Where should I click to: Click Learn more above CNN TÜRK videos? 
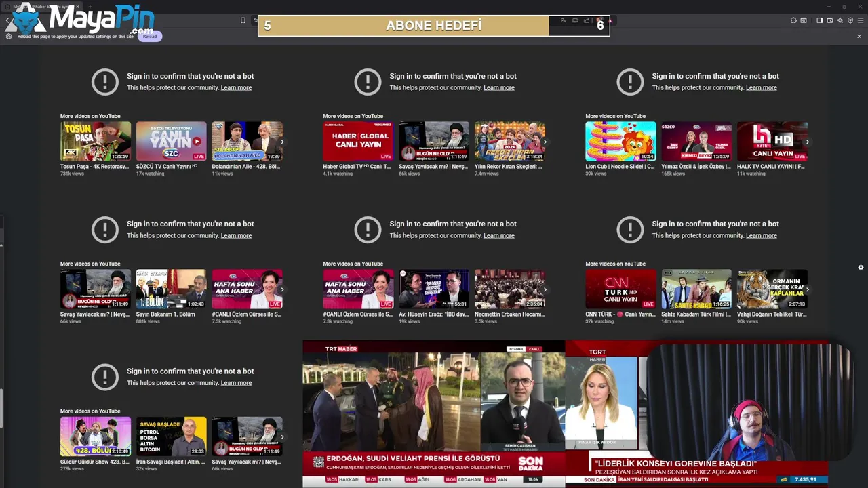pyautogui.click(x=762, y=235)
